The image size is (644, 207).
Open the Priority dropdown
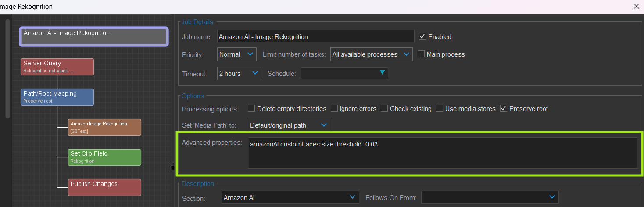(x=237, y=54)
